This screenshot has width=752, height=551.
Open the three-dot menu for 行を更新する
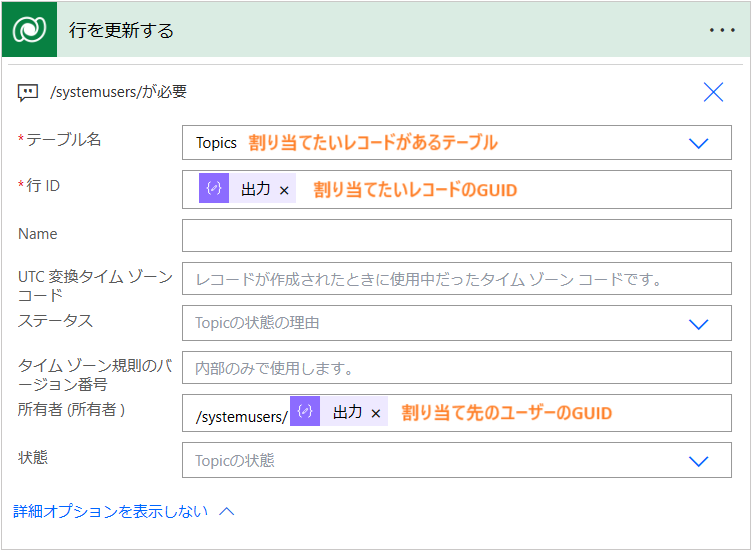722,30
